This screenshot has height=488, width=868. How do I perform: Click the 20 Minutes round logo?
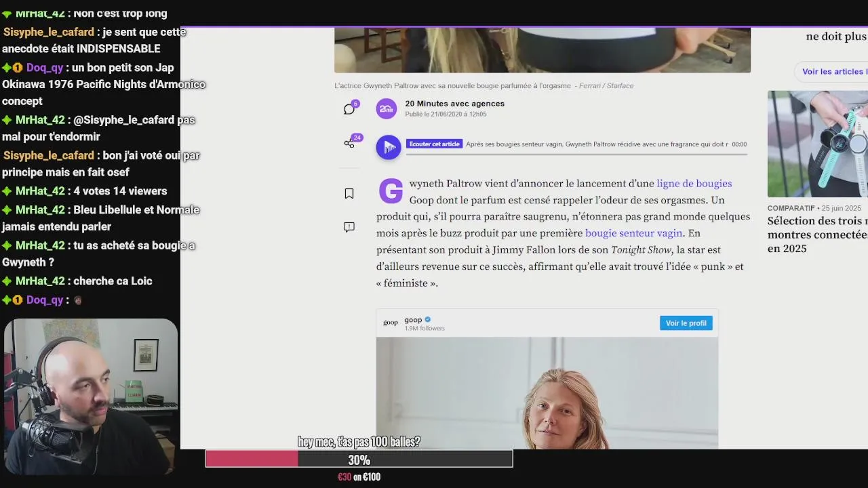coord(387,108)
